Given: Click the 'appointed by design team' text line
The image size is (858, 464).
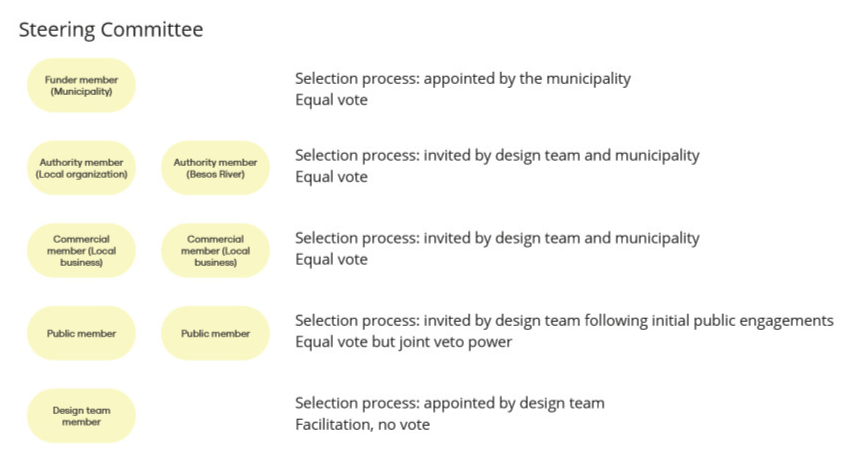Looking at the screenshot, I should pyautogui.click(x=449, y=403).
